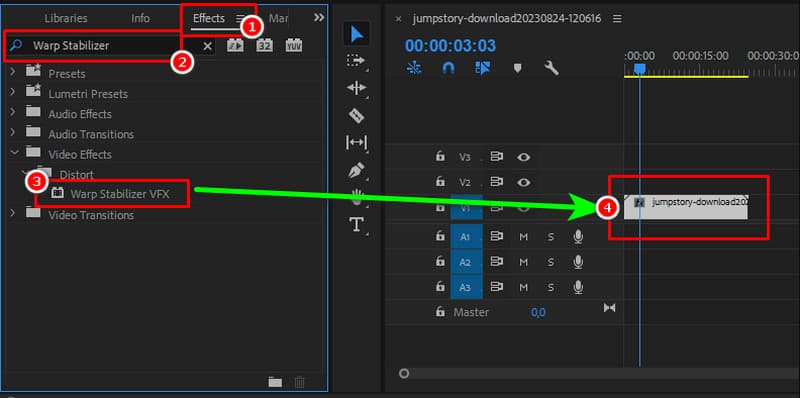Image resolution: width=800 pixels, height=398 pixels.
Task: Activate the Slip tool
Action: 356,142
